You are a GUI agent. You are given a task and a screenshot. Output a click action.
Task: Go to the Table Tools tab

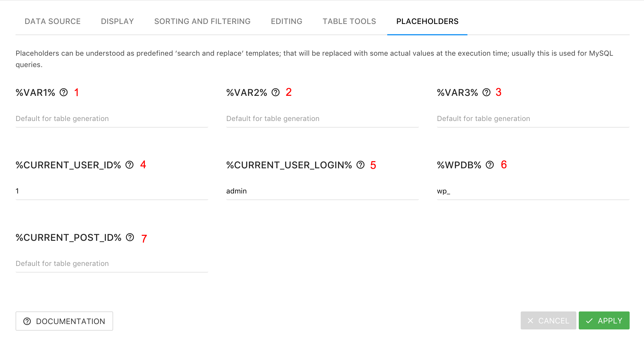click(x=349, y=21)
